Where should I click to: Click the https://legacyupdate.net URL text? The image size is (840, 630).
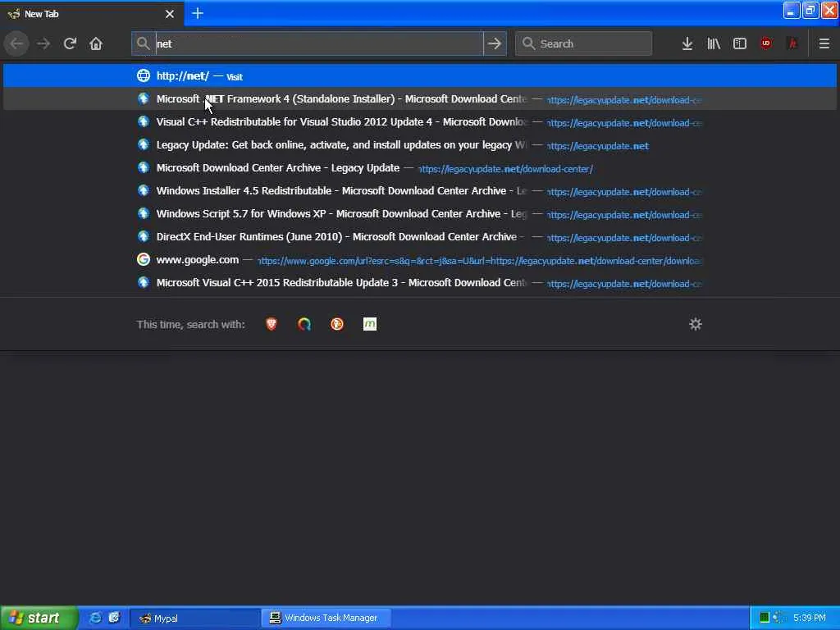pyautogui.click(x=598, y=146)
